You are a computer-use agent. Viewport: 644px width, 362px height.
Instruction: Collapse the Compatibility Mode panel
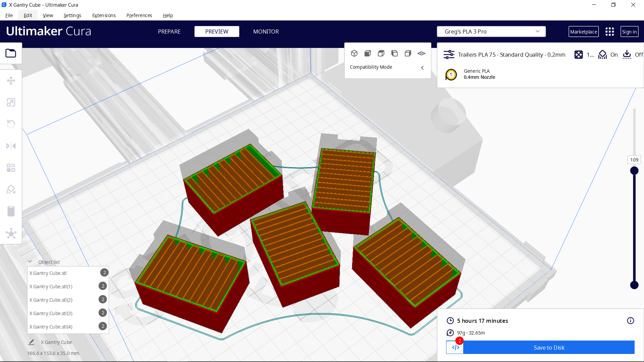[422, 67]
